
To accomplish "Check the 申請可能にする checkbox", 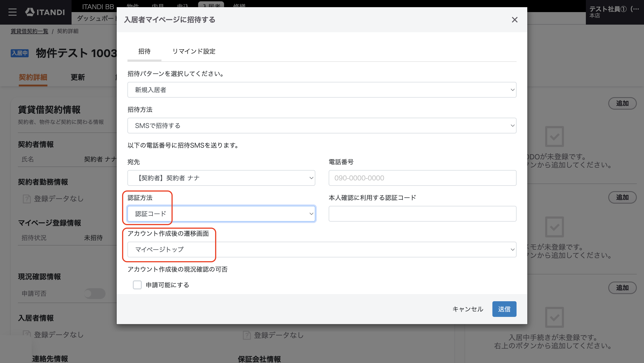I will (137, 285).
